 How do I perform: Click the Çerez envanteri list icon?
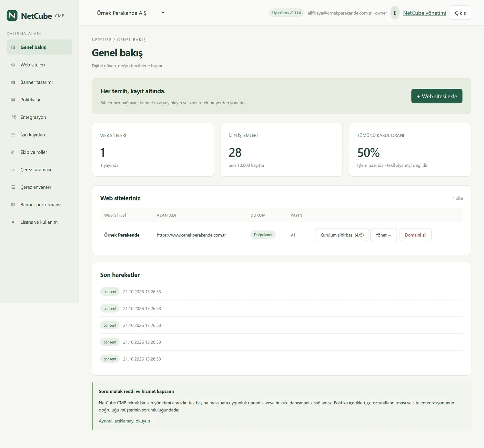click(13, 187)
